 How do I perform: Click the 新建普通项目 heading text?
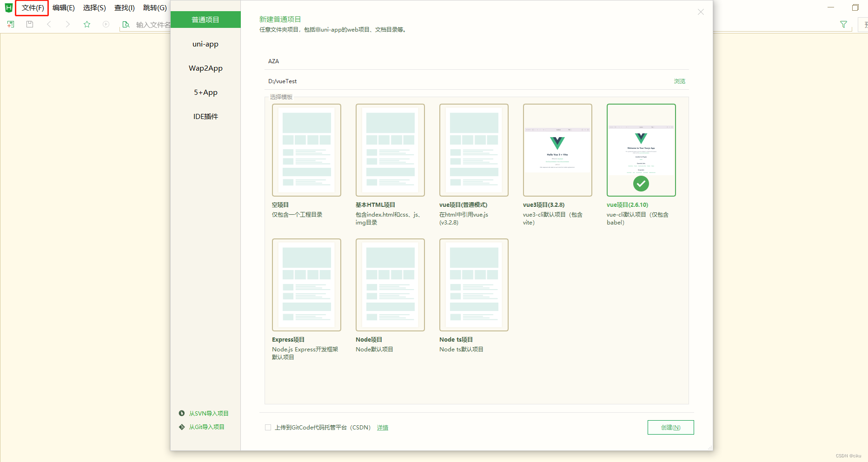(280, 19)
